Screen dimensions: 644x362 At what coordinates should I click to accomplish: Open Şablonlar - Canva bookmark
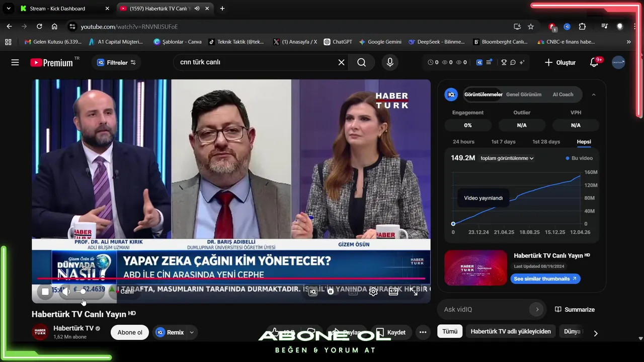[x=178, y=42]
